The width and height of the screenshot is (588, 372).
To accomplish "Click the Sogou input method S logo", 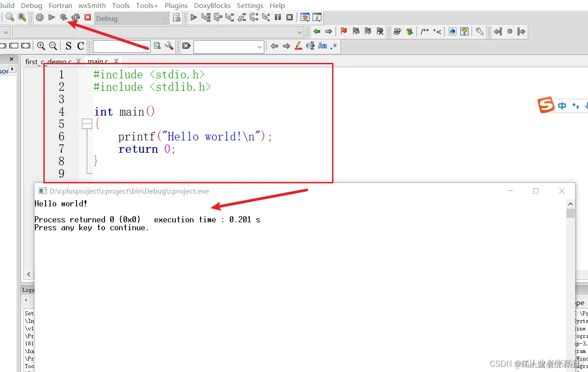I will tap(546, 105).
